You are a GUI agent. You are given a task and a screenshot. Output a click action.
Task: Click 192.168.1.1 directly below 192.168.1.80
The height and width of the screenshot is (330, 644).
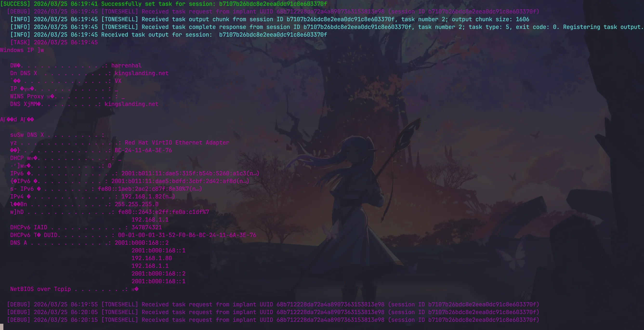(150, 266)
